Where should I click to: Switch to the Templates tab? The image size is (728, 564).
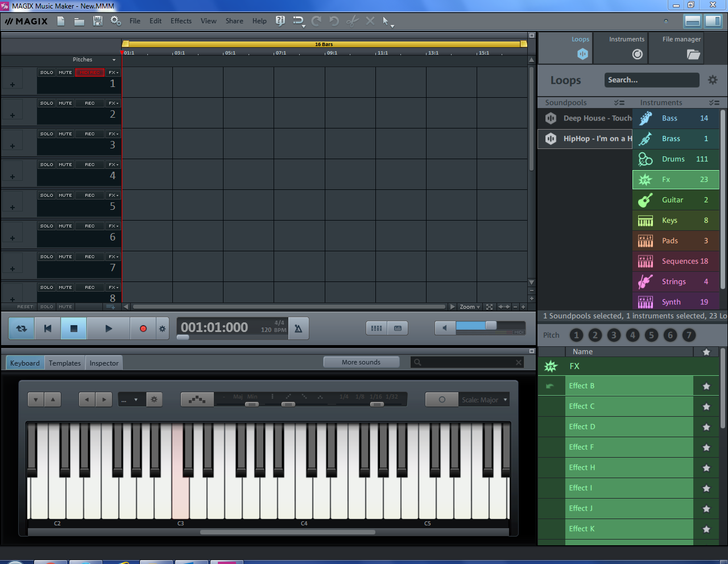tap(65, 363)
